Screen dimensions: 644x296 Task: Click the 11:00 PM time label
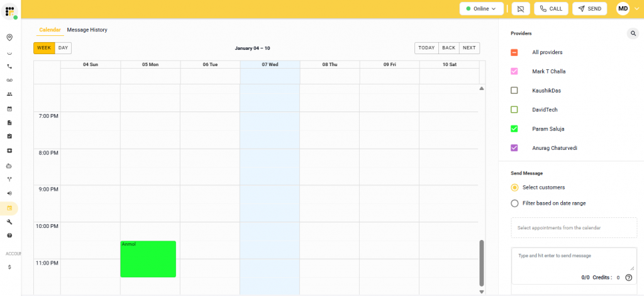click(x=47, y=263)
